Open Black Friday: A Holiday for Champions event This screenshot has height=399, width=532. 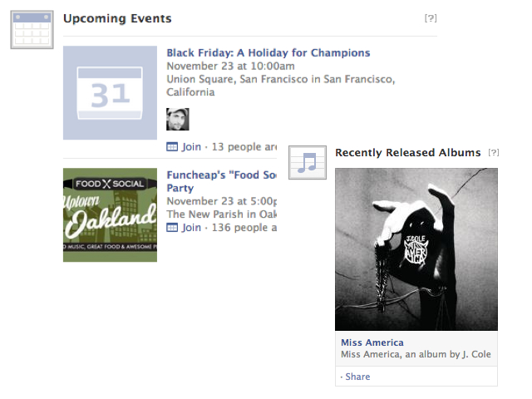click(268, 52)
